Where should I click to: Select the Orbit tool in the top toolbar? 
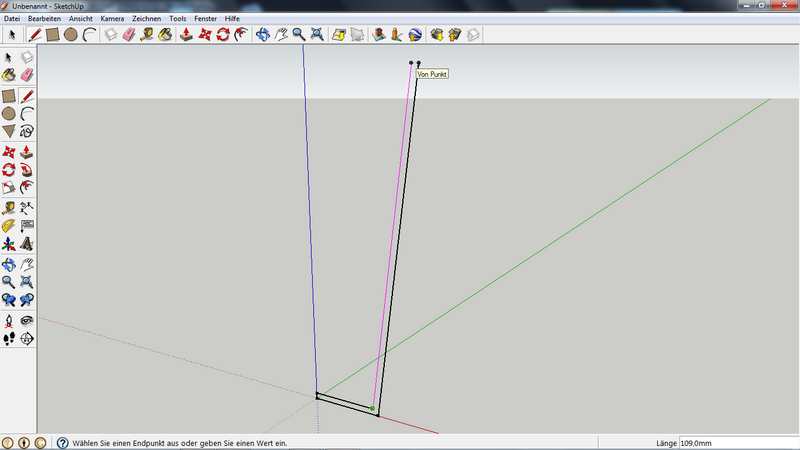point(263,34)
